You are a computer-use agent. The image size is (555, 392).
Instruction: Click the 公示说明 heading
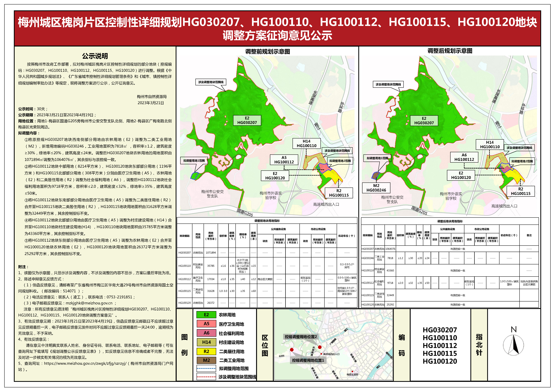[95, 56]
